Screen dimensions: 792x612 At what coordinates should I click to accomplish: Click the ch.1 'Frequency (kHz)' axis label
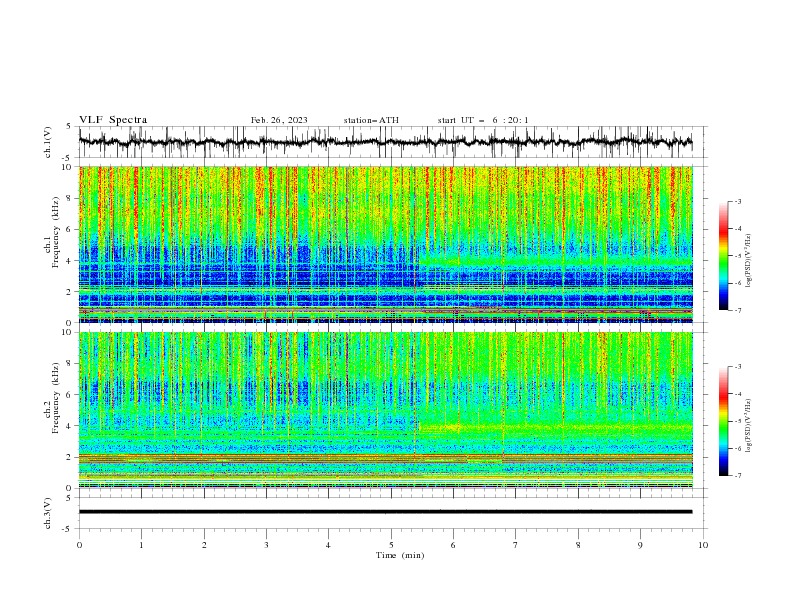click(56, 233)
